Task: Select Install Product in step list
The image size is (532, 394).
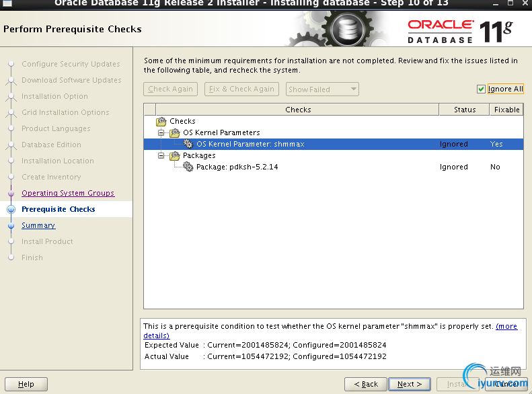Action: pyautogui.click(x=47, y=241)
